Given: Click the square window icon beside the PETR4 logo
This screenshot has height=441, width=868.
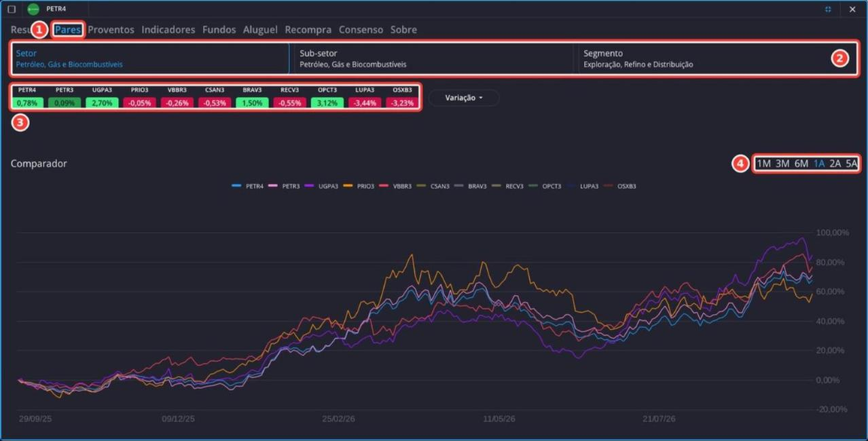Looking at the screenshot, I should tap(12, 9).
